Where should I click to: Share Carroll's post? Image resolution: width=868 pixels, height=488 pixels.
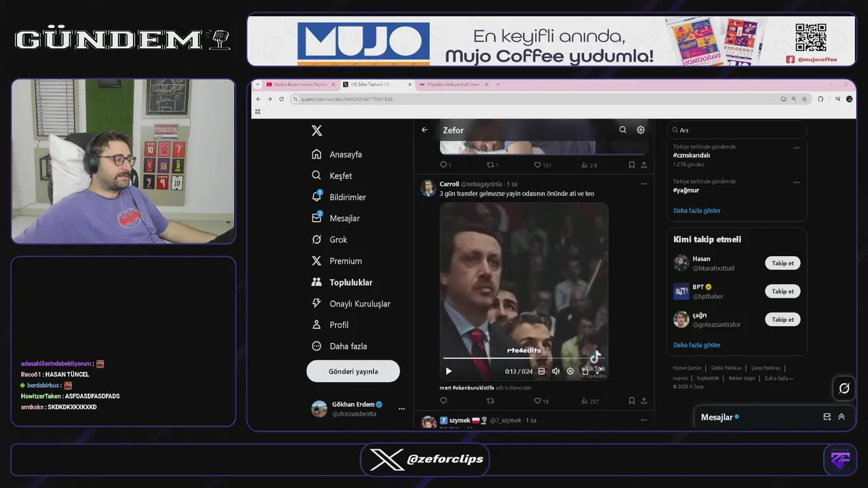pyautogui.click(x=644, y=401)
